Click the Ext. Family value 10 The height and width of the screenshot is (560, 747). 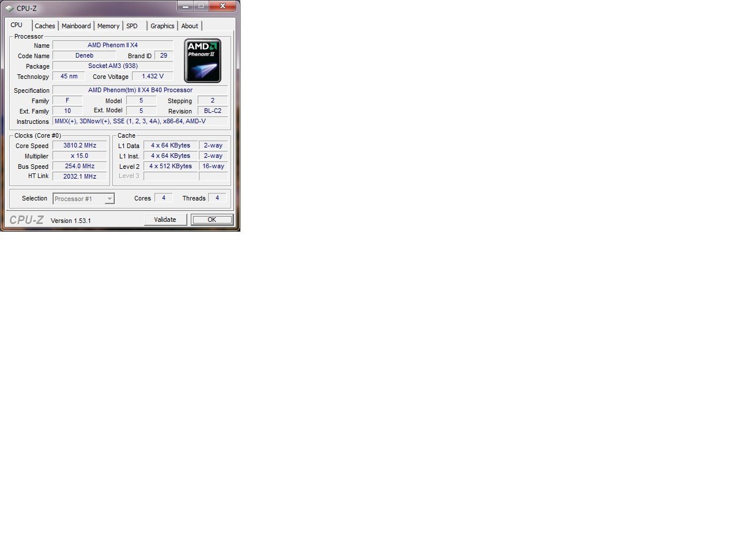point(67,111)
